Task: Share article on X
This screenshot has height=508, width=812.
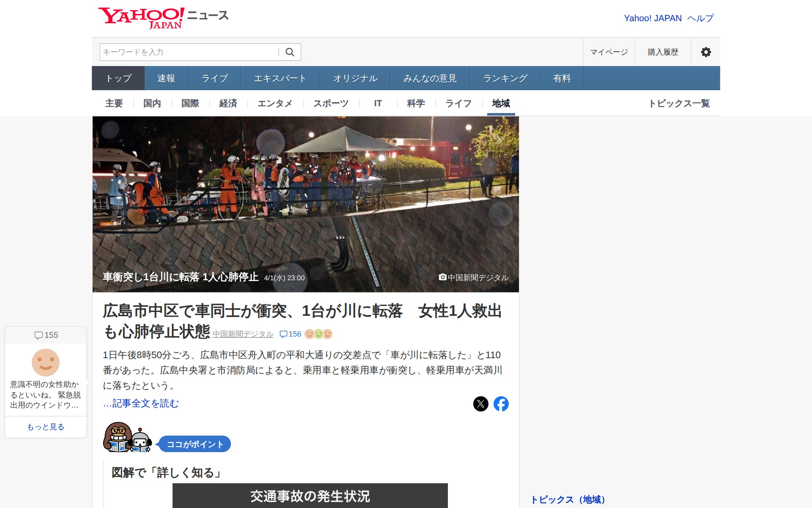Action: 480,404
